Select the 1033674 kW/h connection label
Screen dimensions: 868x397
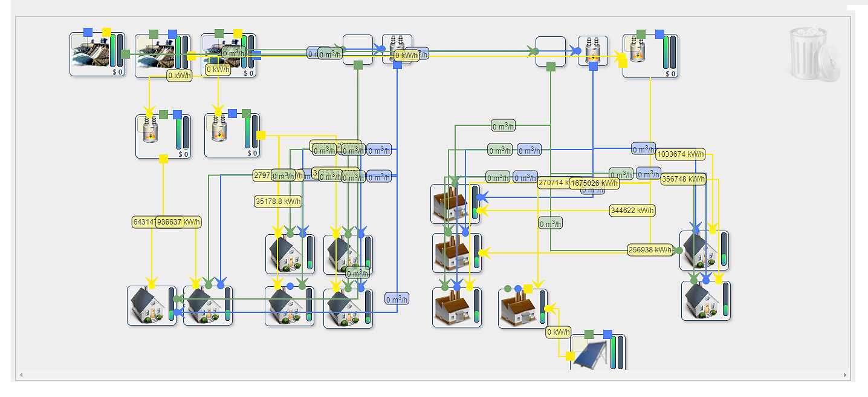pyautogui.click(x=681, y=154)
